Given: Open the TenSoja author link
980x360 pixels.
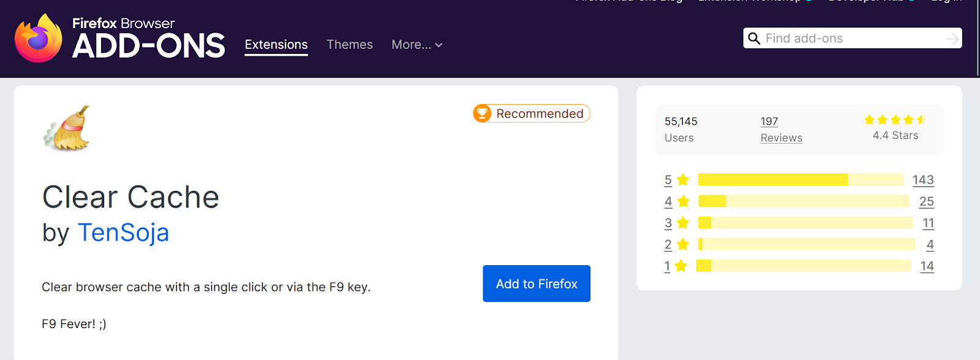Looking at the screenshot, I should [123, 233].
